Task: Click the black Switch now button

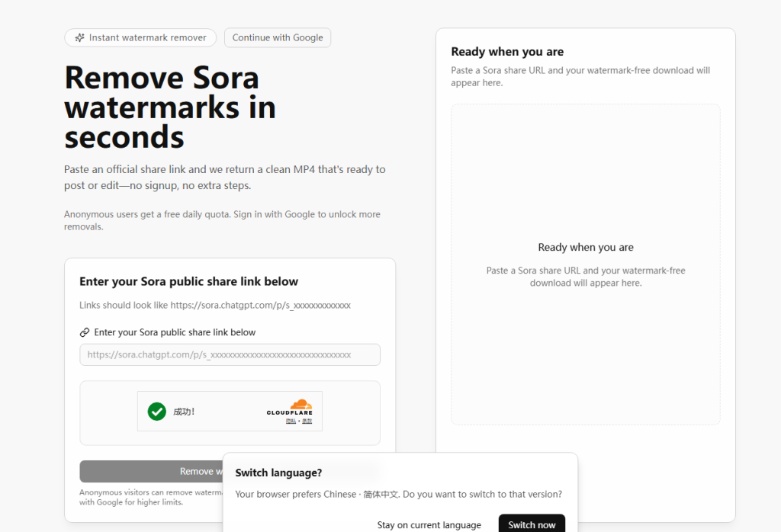Action: 532,524
